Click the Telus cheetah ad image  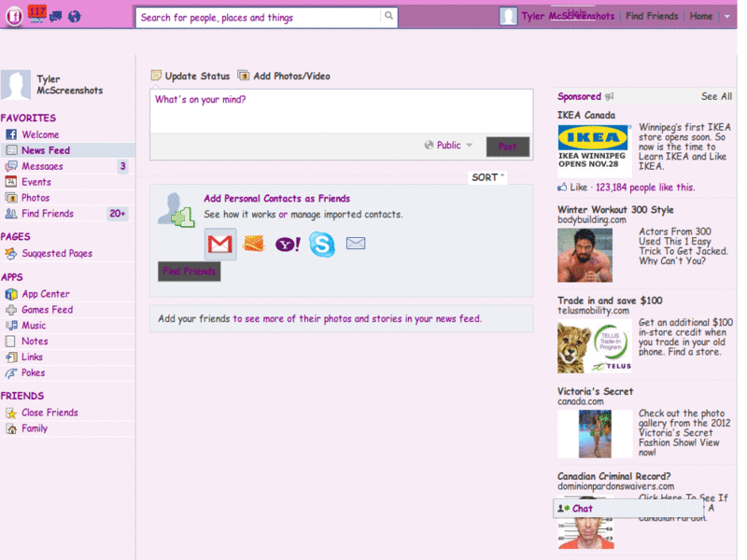(x=596, y=346)
